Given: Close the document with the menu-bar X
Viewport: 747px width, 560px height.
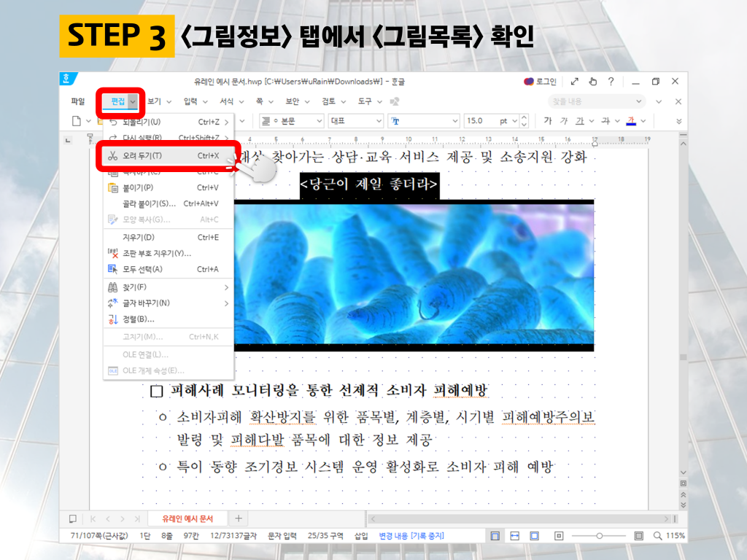Looking at the screenshot, I should pyautogui.click(x=678, y=101).
